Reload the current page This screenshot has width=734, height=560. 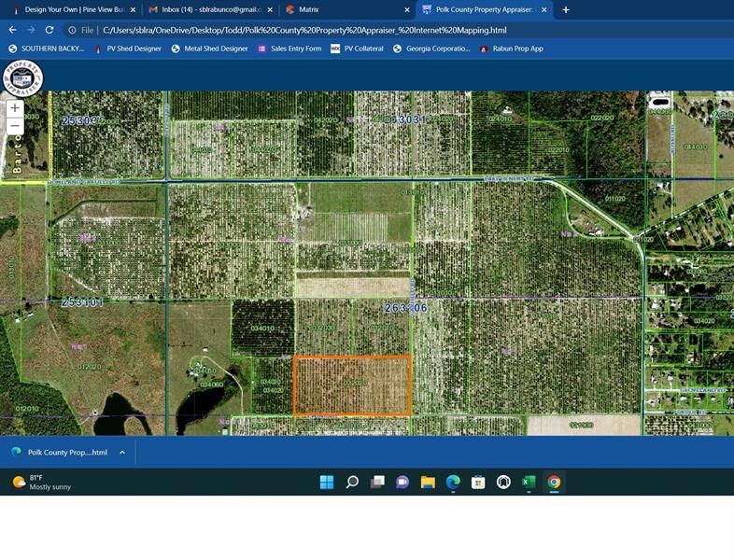[49, 30]
